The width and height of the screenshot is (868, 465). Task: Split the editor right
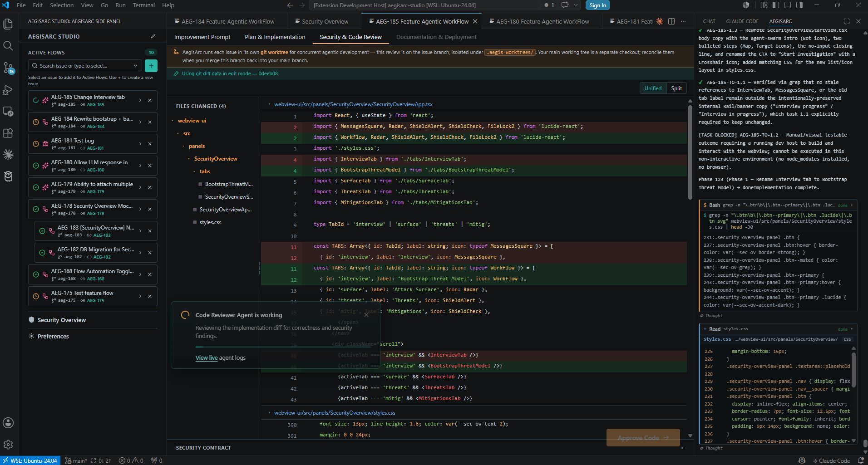pos(671,21)
